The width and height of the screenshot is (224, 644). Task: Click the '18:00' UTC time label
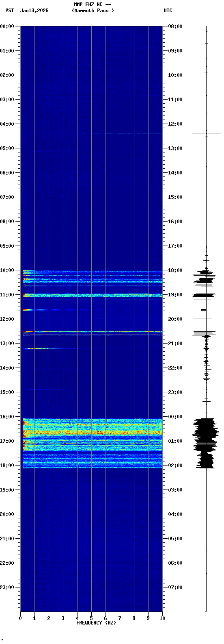175,270
